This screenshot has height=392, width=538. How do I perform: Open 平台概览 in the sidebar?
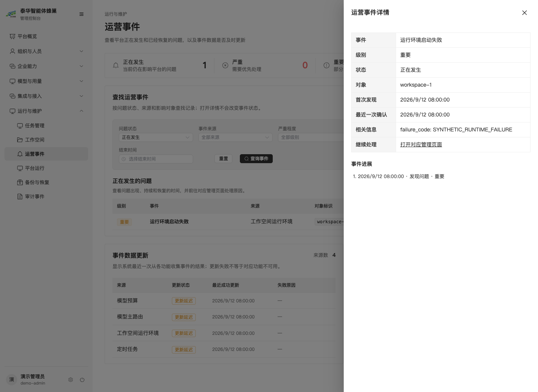coord(46,36)
